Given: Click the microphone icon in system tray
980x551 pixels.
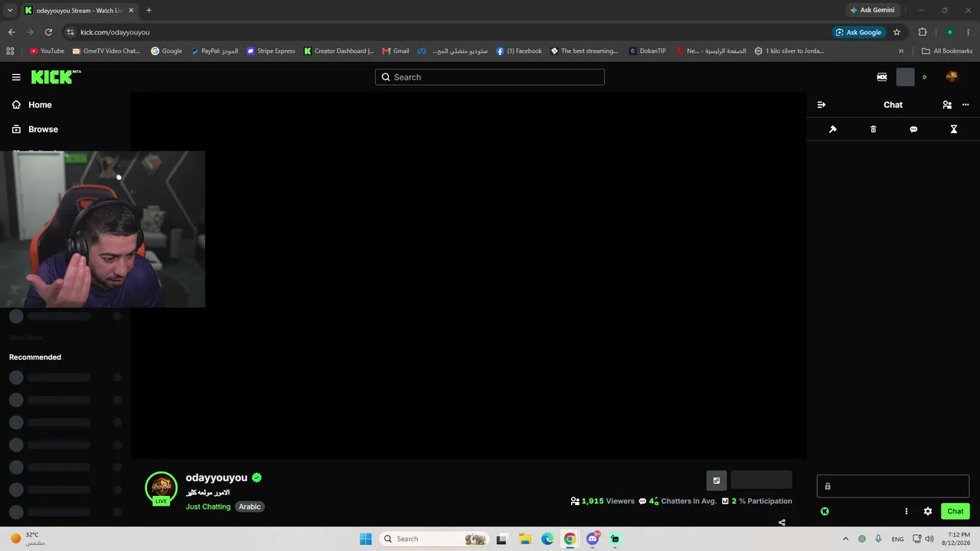Looking at the screenshot, I should point(878,539).
